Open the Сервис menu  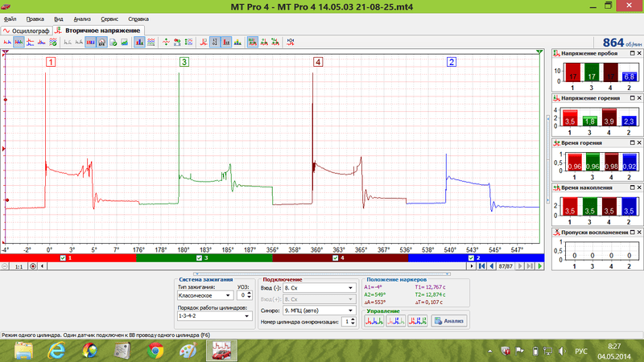click(x=109, y=17)
